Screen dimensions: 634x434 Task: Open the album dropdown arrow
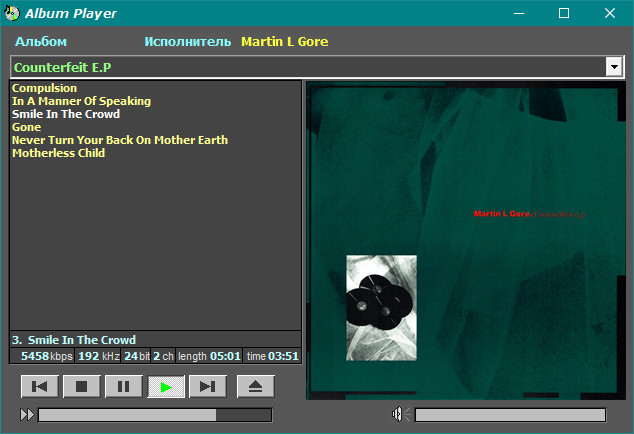[614, 67]
